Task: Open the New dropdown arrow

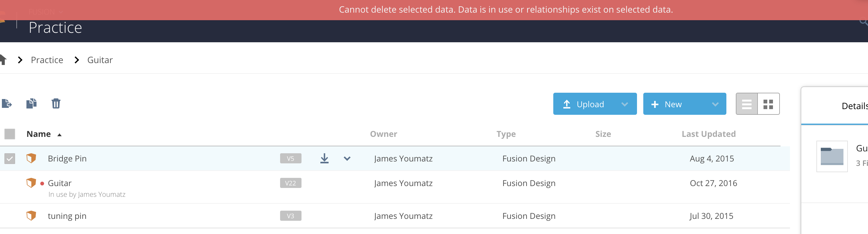Action: tap(715, 104)
